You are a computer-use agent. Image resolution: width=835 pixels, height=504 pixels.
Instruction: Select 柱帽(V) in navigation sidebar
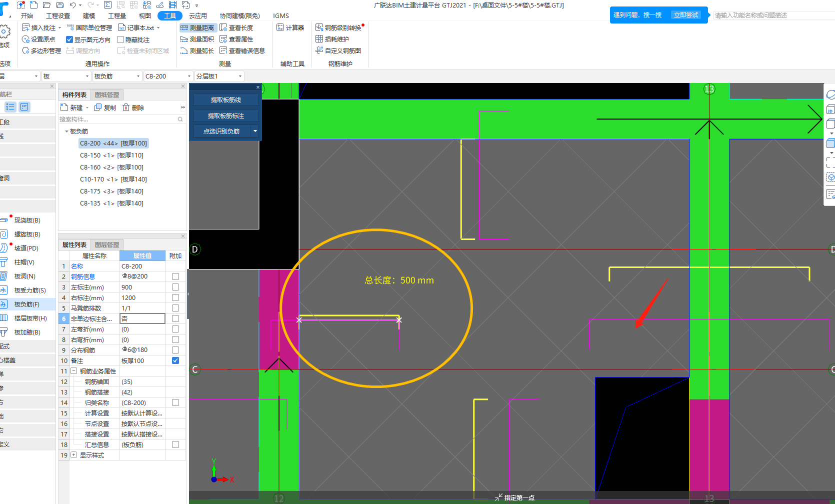[x=24, y=262]
